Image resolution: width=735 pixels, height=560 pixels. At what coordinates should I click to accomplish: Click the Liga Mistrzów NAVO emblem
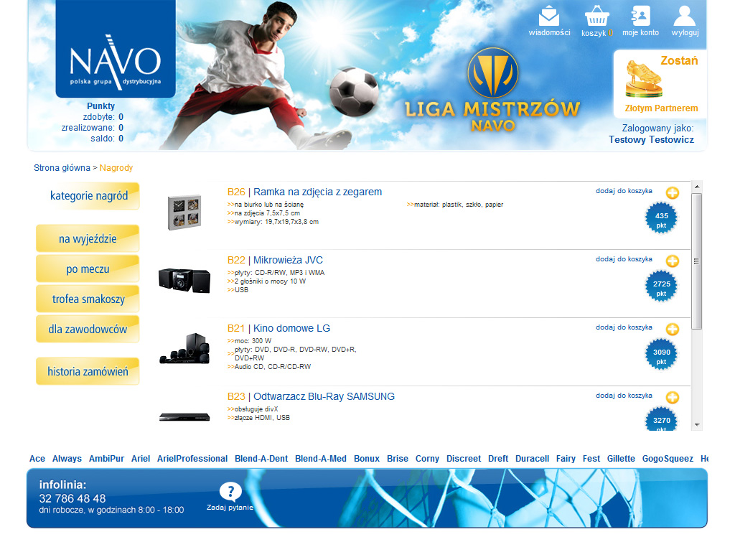coord(492,73)
